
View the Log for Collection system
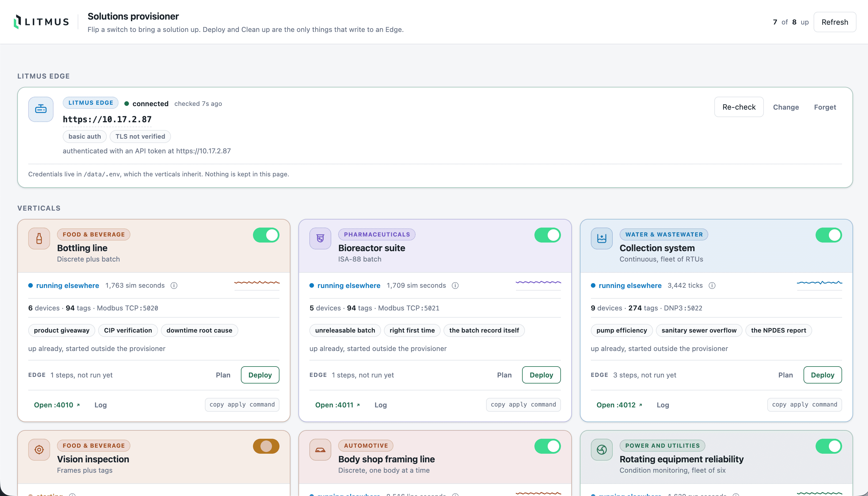pos(663,405)
